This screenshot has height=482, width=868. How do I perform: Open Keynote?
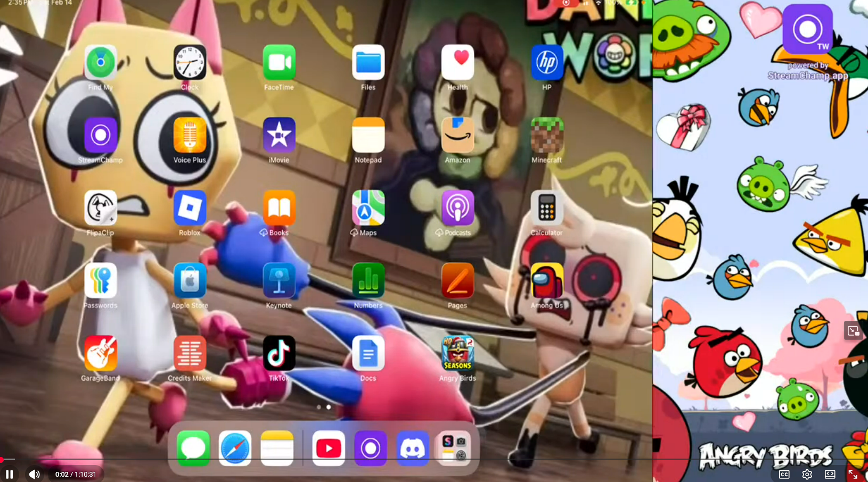(279, 280)
